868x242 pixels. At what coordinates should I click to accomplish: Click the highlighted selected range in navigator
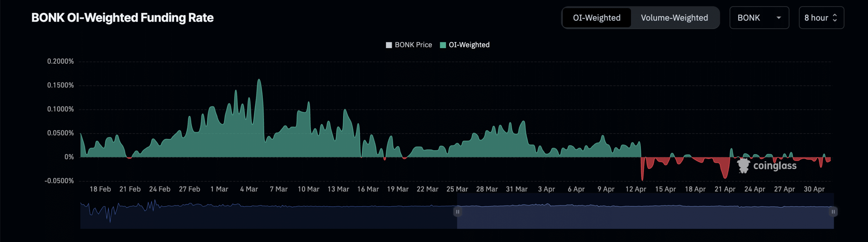click(644, 217)
